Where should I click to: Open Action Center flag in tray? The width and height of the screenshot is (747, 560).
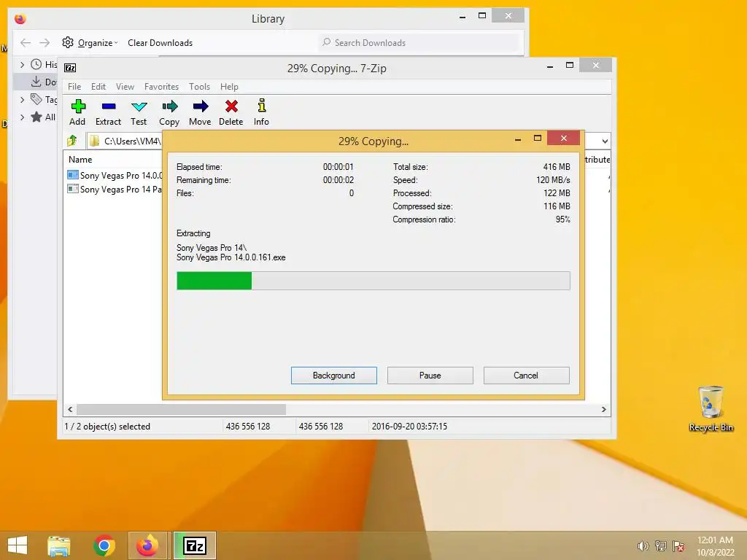(x=678, y=546)
